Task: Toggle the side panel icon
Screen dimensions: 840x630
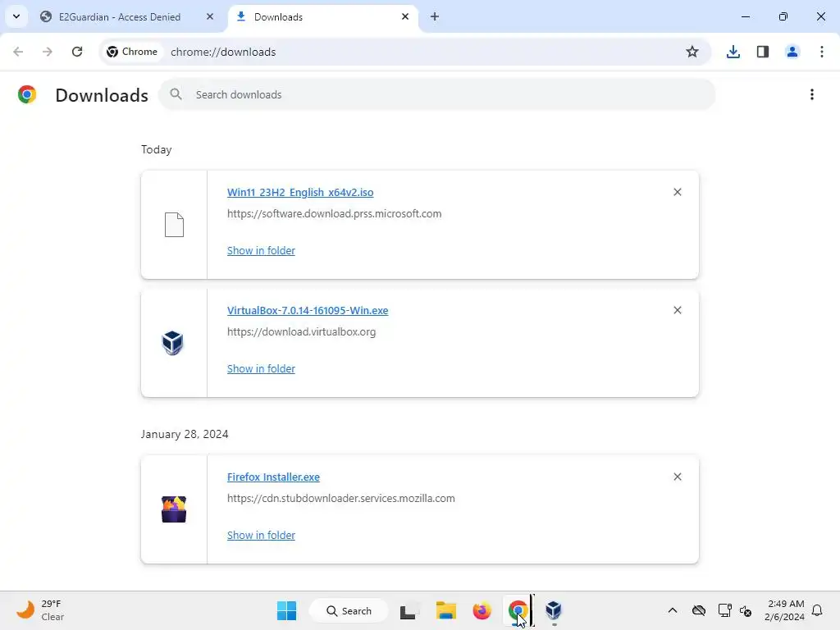Action: coord(763,52)
